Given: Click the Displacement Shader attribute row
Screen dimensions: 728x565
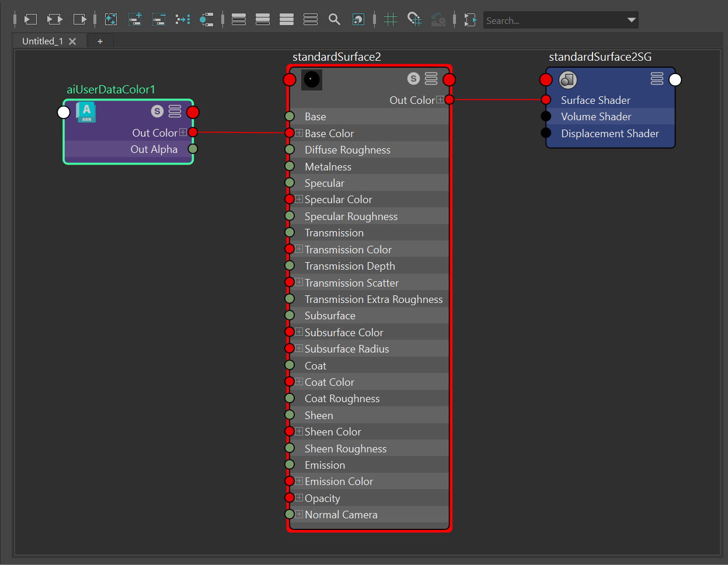Looking at the screenshot, I should point(609,134).
